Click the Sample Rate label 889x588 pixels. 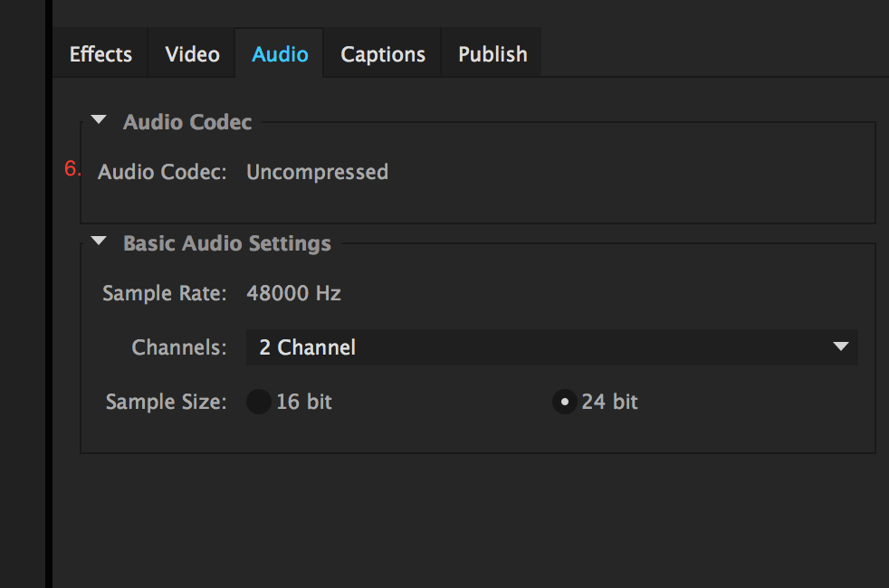(165, 293)
